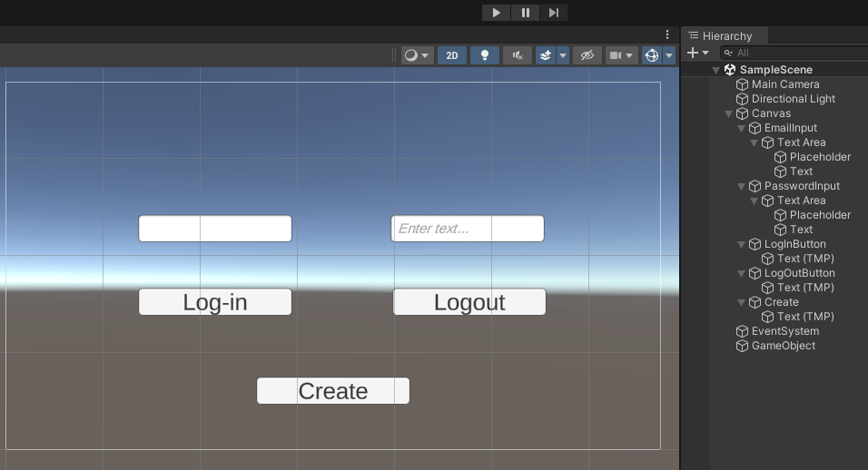The width and height of the screenshot is (868, 470).
Task: Click the Main Camera cube icon
Action: coord(743,84)
